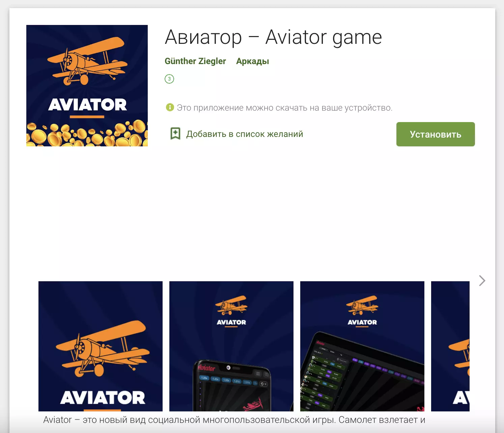Click the bookmark wishlist icon

(x=175, y=134)
